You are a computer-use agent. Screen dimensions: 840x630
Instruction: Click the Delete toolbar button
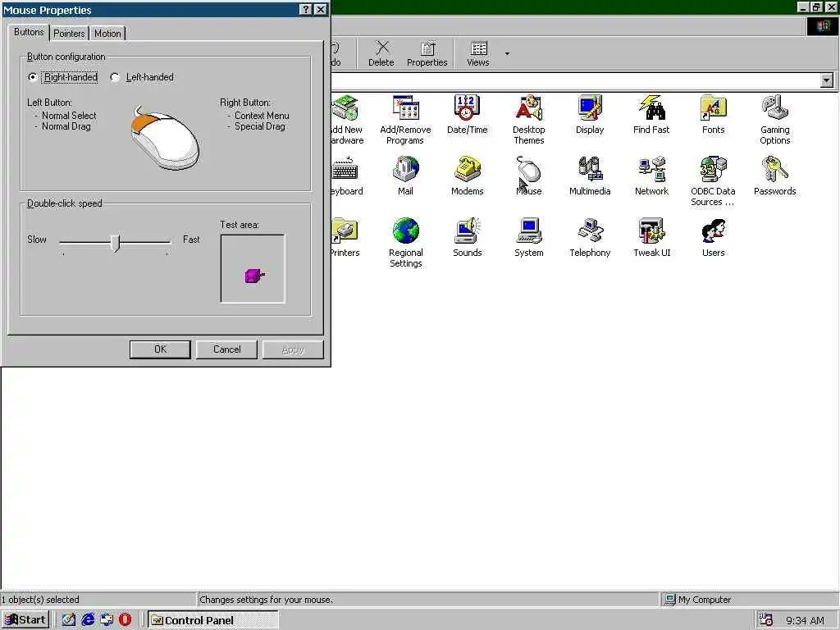pyautogui.click(x=381, y=53)
